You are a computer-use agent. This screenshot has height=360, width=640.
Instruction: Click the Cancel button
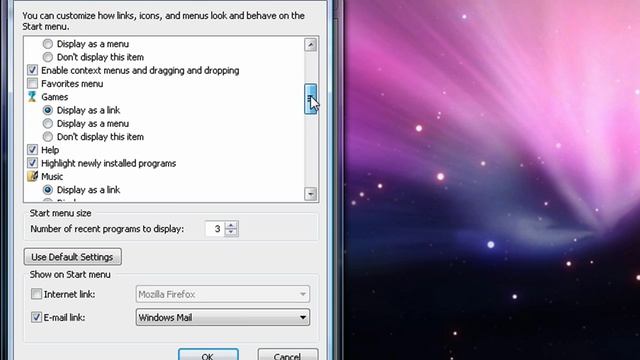[288, 355]
